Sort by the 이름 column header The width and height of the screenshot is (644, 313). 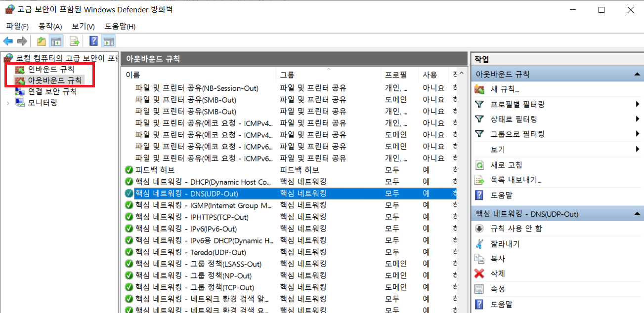click(x=198, y=75)
